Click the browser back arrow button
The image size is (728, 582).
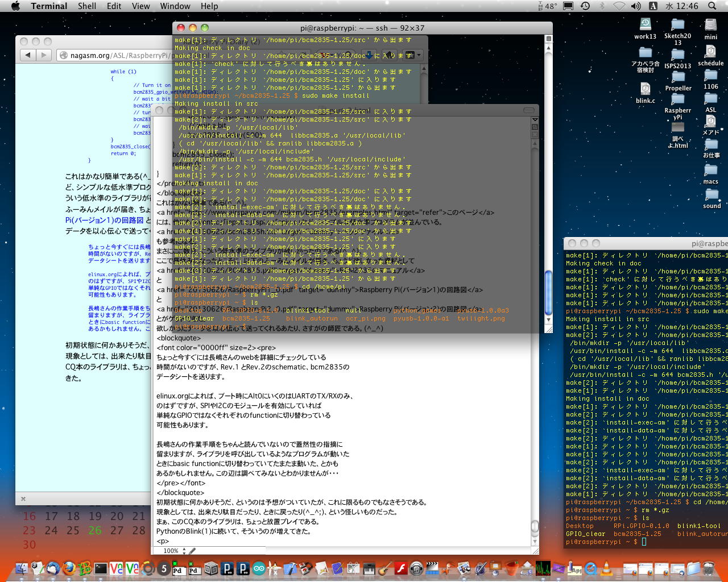pyautogui.click(x=27, y=55)
